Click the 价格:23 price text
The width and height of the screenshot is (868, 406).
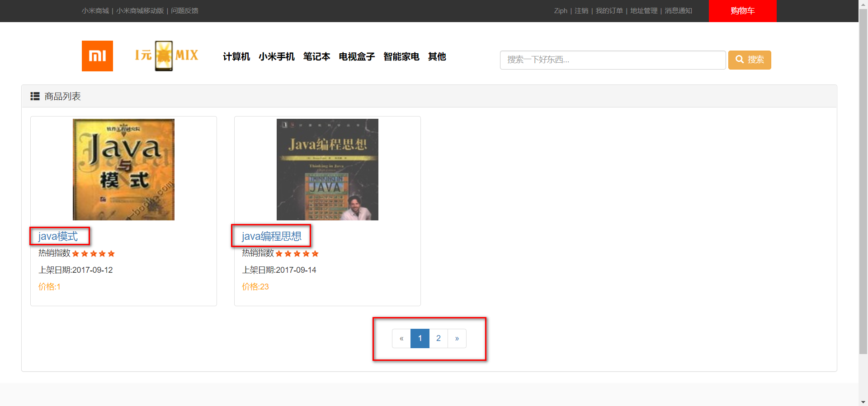click(255, 287)
